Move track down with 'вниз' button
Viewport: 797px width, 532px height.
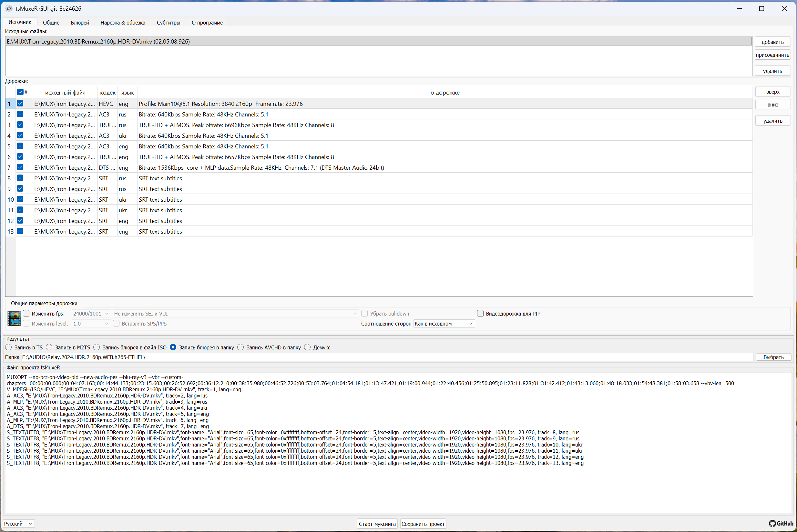pos(772,105)
